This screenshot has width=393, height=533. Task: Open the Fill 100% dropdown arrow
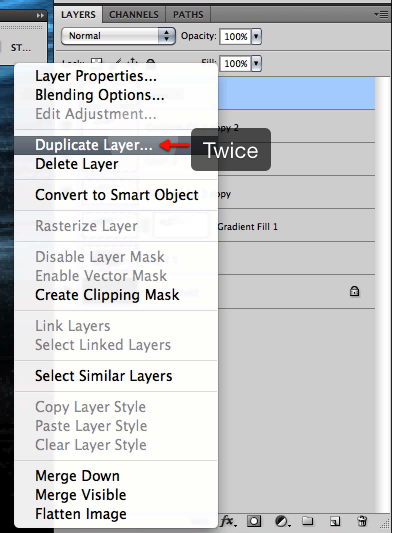[256, 63]
